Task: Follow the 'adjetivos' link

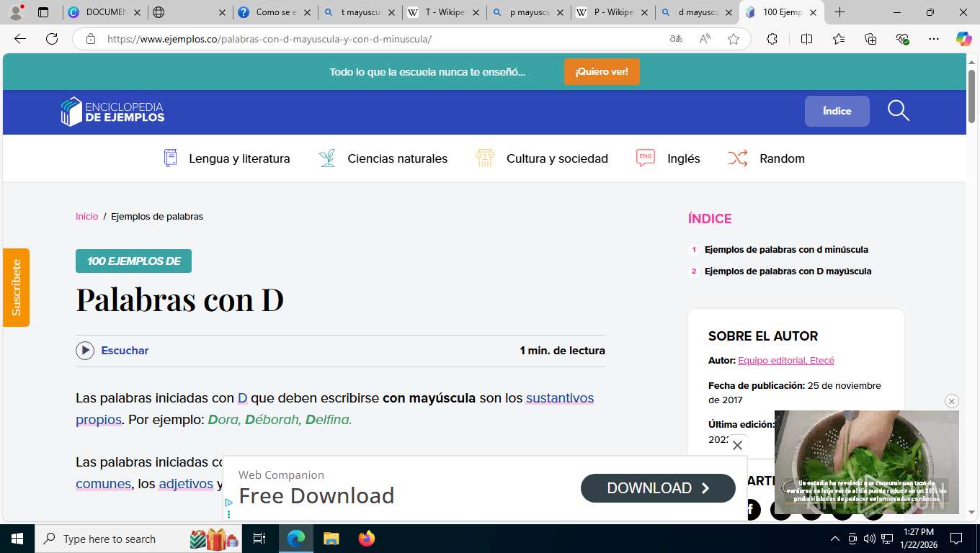Action: pos(186,484)
